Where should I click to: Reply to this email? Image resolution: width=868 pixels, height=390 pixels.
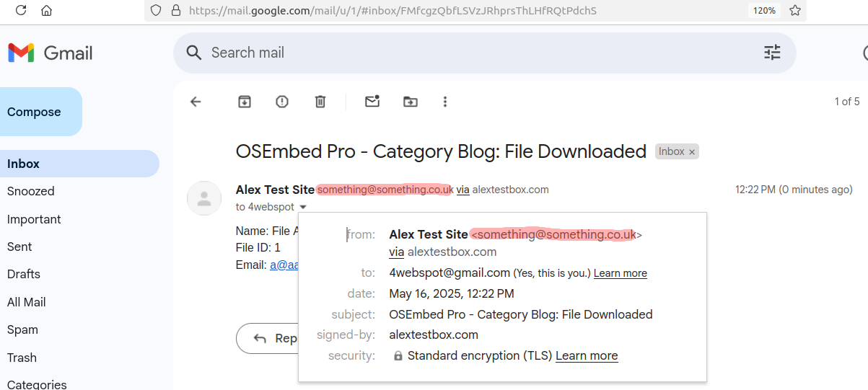click(x=267, y=338)
